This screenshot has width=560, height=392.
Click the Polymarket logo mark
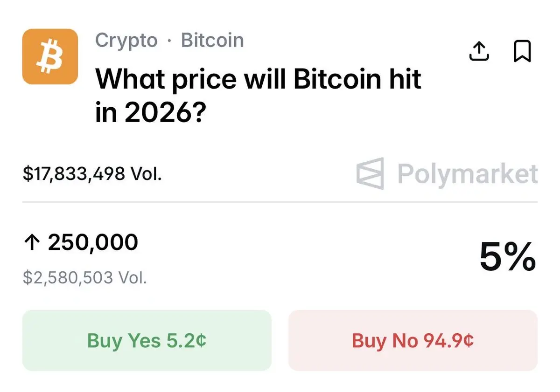click(x=370, y=173)
